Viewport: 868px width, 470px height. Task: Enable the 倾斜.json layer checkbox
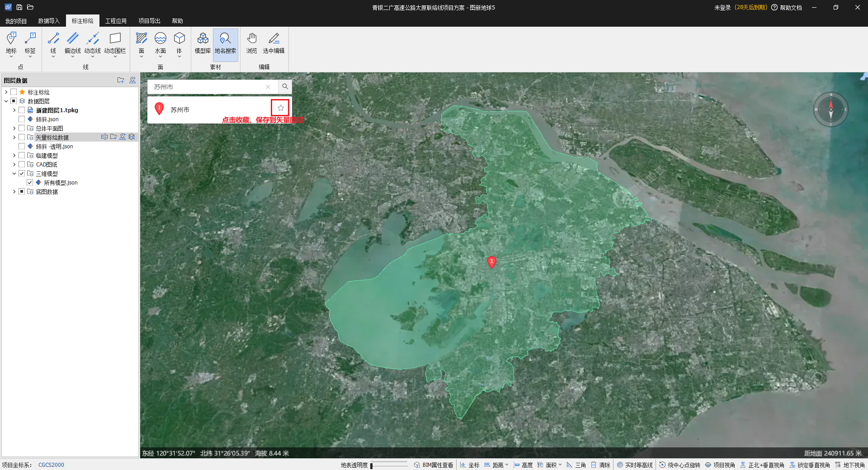point(22,119)
